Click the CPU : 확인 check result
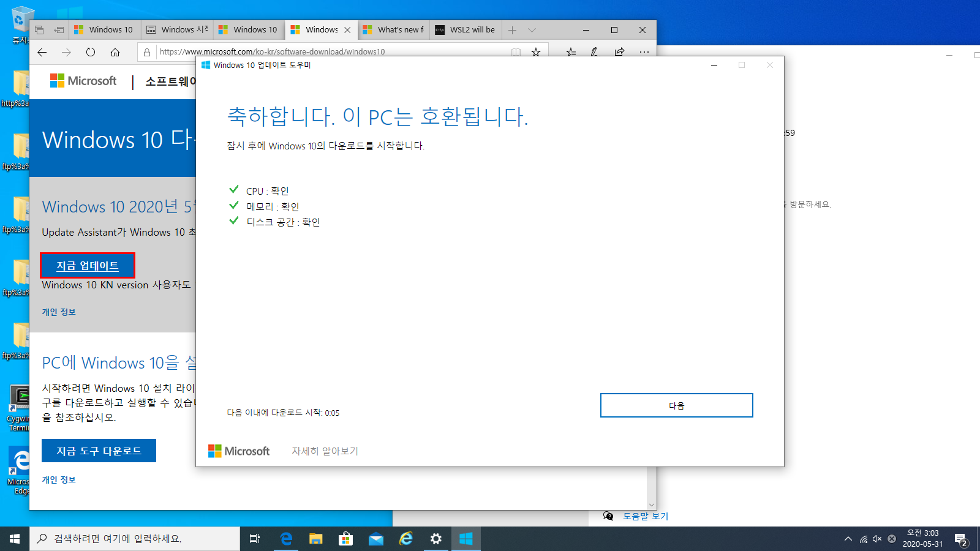The width and height of the screenshot is (980, 551). (267, 191)
